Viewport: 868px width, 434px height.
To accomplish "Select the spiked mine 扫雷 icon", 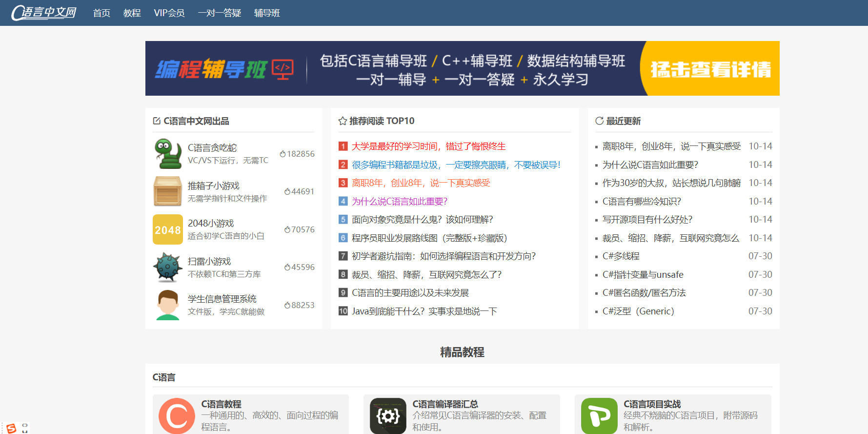I will [167, 267].
